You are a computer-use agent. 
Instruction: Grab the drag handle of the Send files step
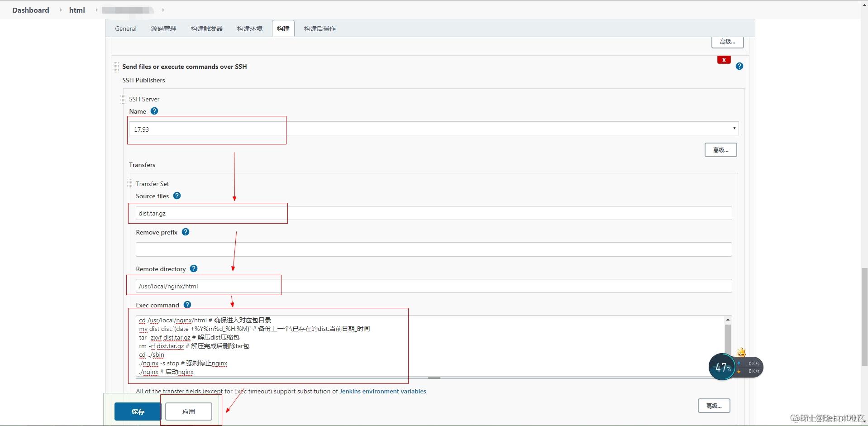coord(116,67)
